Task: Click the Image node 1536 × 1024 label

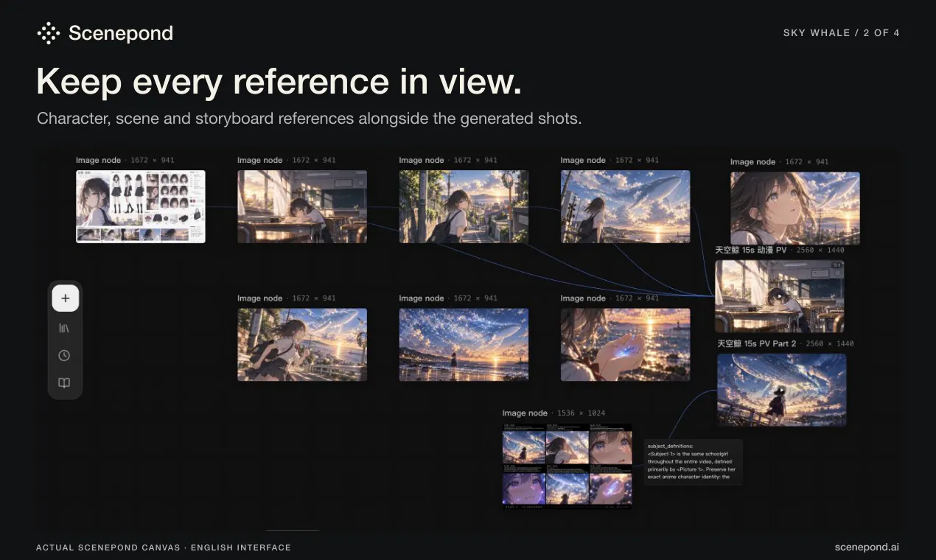Action: coord(553,413)
